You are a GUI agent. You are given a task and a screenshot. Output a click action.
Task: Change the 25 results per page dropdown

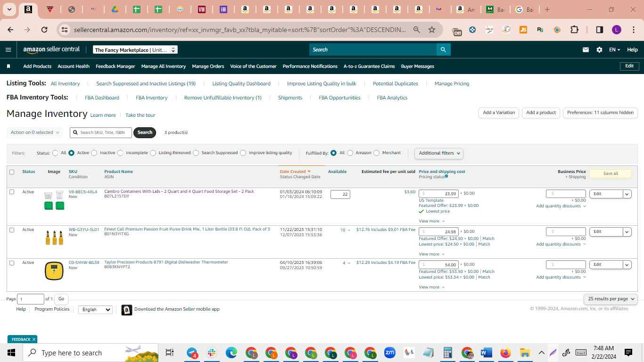(x=611, y=299)
